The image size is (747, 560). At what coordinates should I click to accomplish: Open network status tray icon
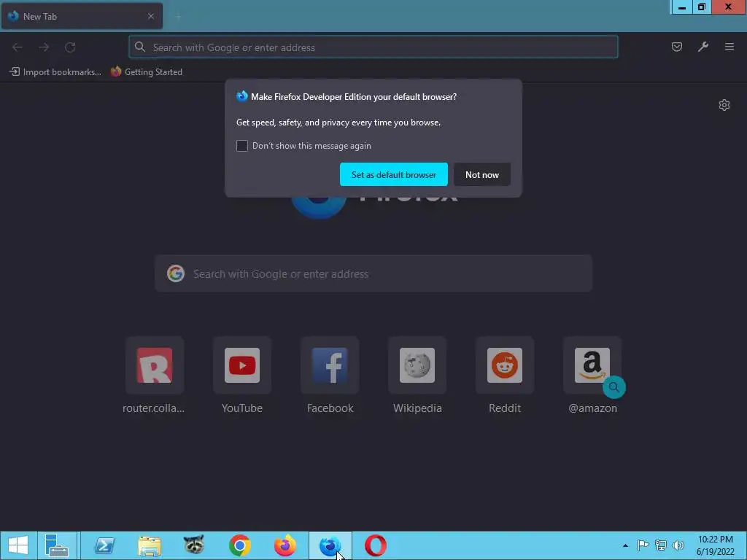[661, 545]
